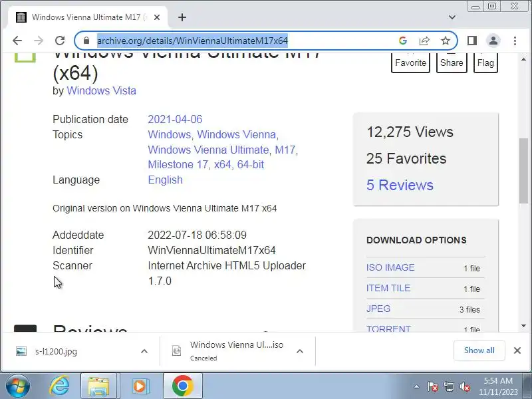Open a new tab with plus button
Screen dimensions: 532x399
click(x=182, y=17)
